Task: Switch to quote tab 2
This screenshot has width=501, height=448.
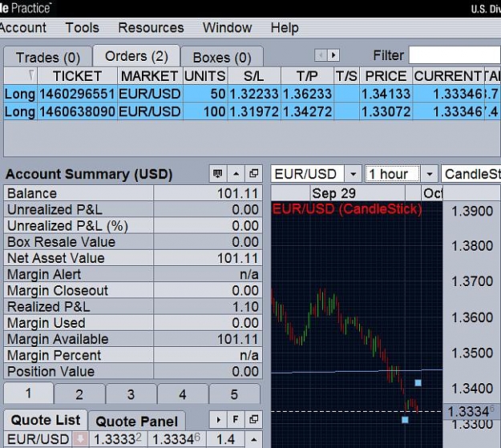Action: click(79, 394)
